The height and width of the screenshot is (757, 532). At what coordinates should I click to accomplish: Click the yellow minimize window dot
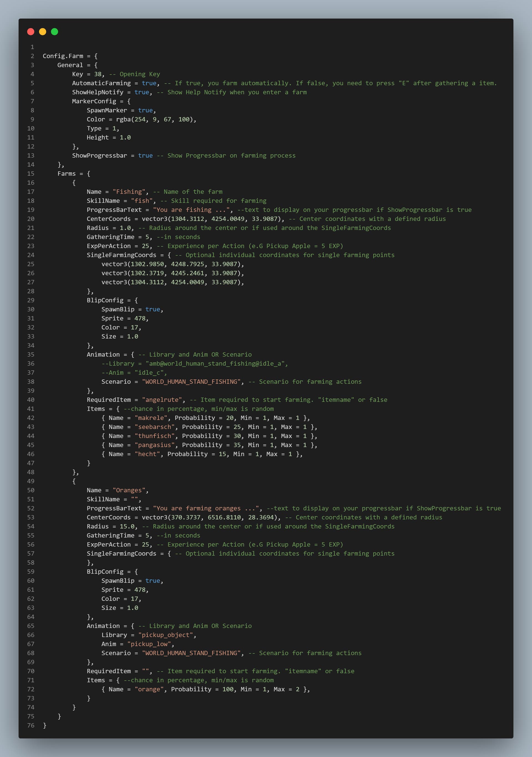(x=43, y=32)
